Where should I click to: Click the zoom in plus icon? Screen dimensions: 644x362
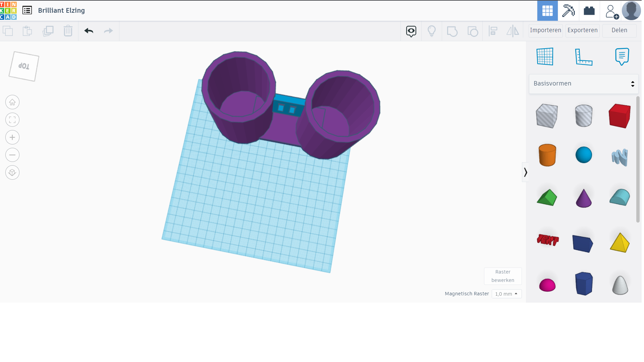coord(12,137)
